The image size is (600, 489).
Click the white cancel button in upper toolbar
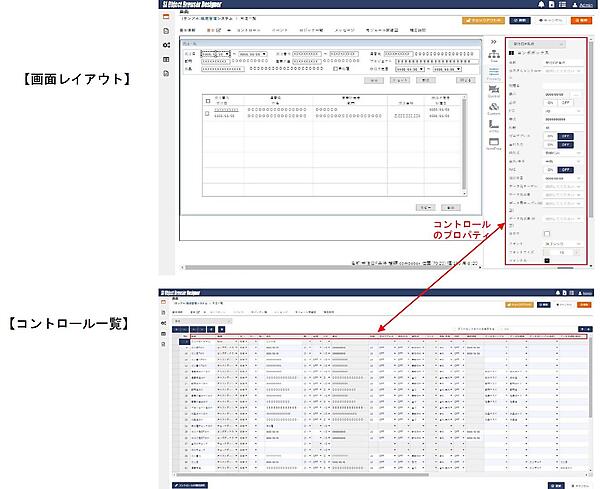coord(550,20)
